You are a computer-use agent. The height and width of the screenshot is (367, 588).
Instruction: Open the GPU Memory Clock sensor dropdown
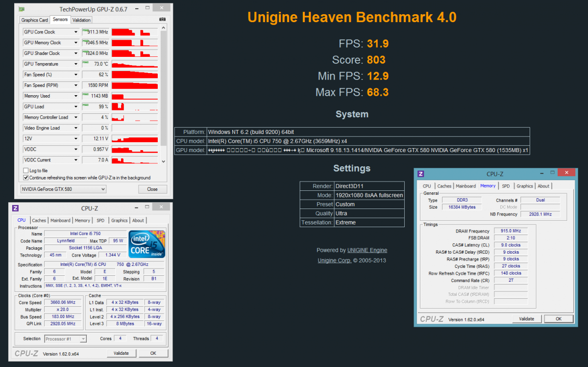click(x=76, y=43)
